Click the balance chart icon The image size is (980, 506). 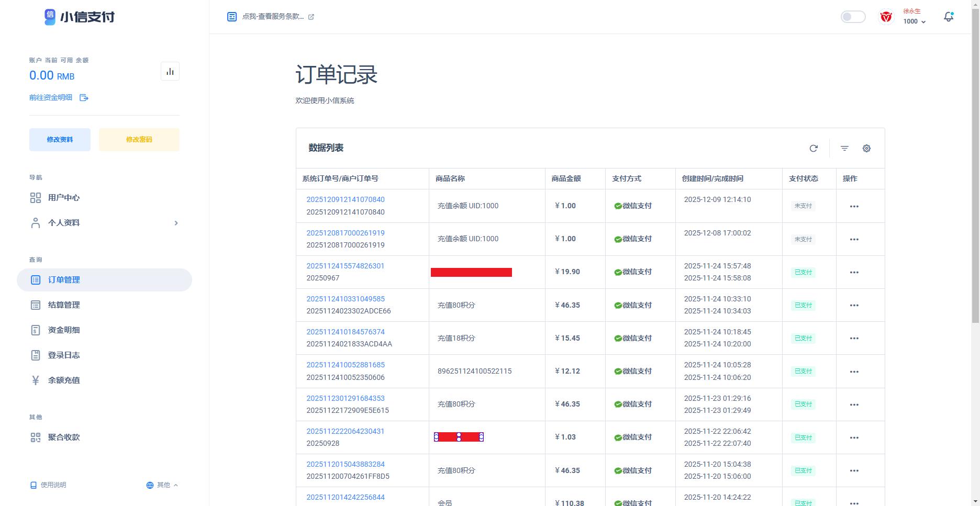click(x=170, y=71)
